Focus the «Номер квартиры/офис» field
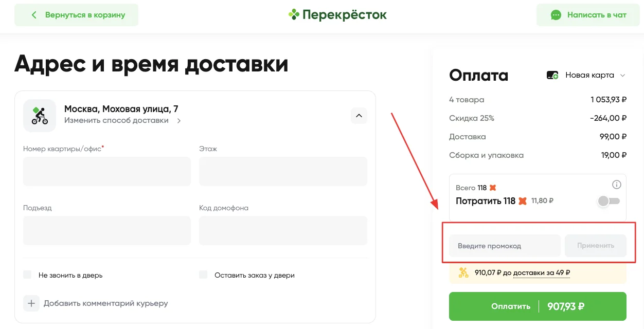 pyautogui.click(x=107, y=171)
